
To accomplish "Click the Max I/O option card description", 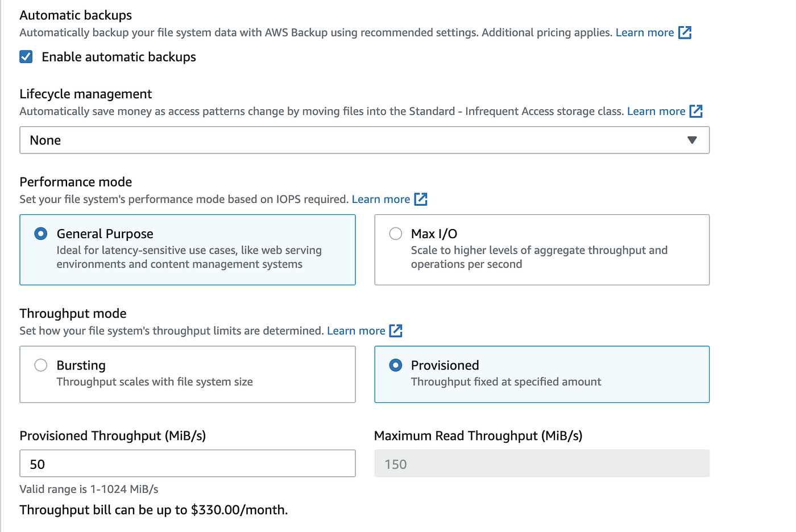I will click(x=539, y=257).
